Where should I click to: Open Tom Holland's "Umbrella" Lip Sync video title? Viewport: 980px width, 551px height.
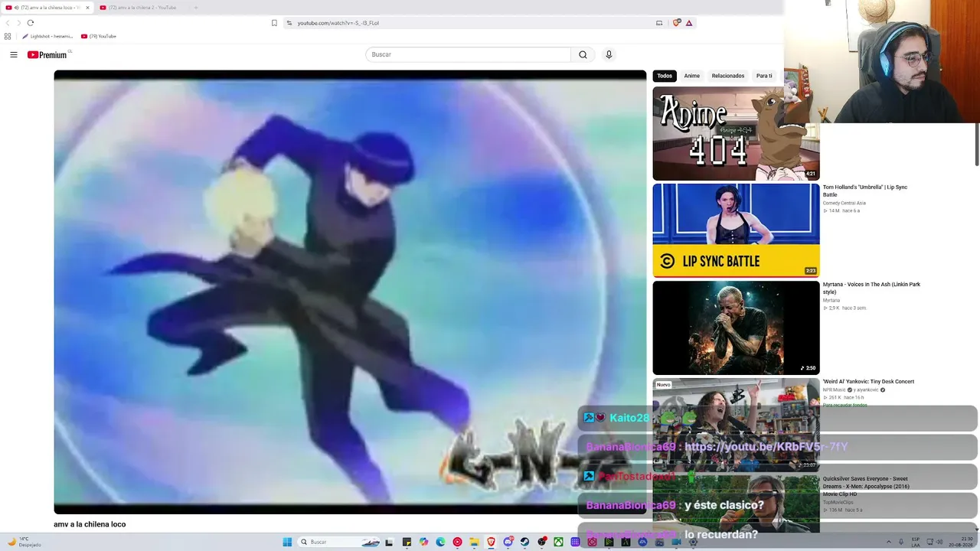(865, 191)
